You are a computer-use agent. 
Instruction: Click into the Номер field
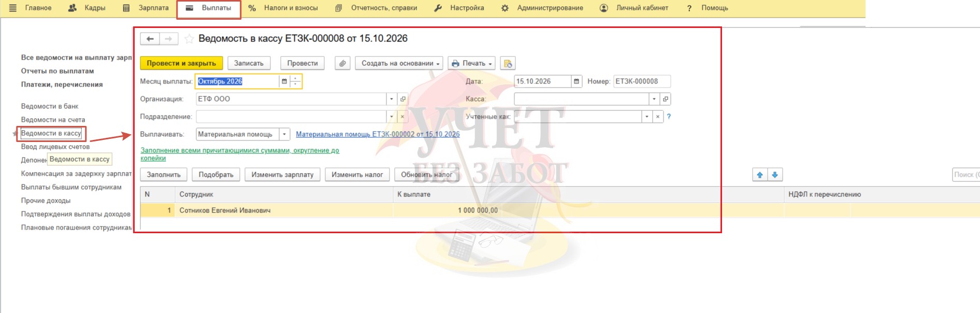(x=642, y=81)
